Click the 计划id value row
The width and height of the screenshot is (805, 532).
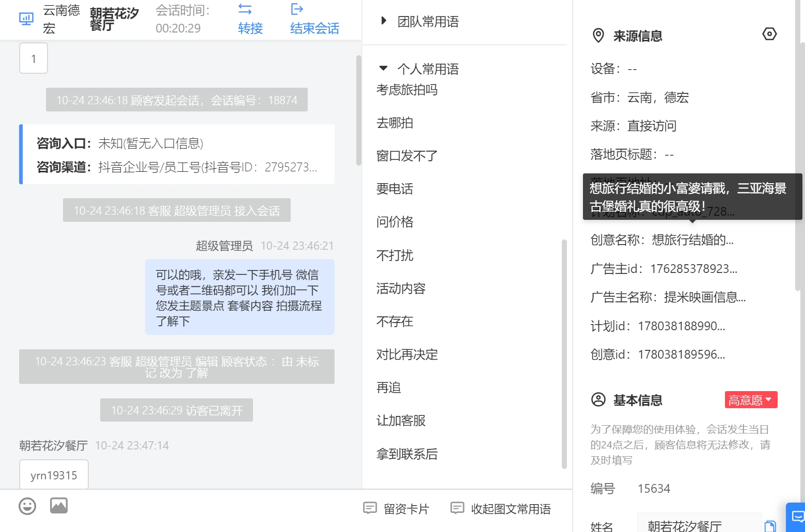658,326
